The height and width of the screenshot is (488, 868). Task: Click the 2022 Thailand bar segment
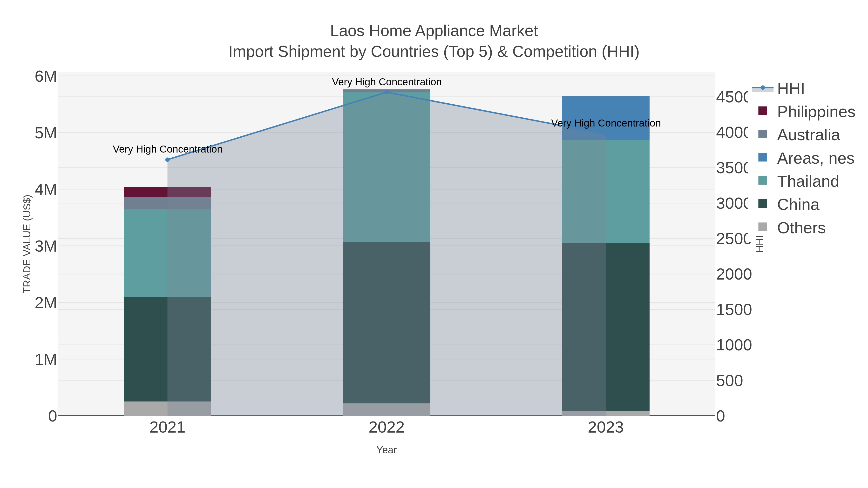(387, 167)
